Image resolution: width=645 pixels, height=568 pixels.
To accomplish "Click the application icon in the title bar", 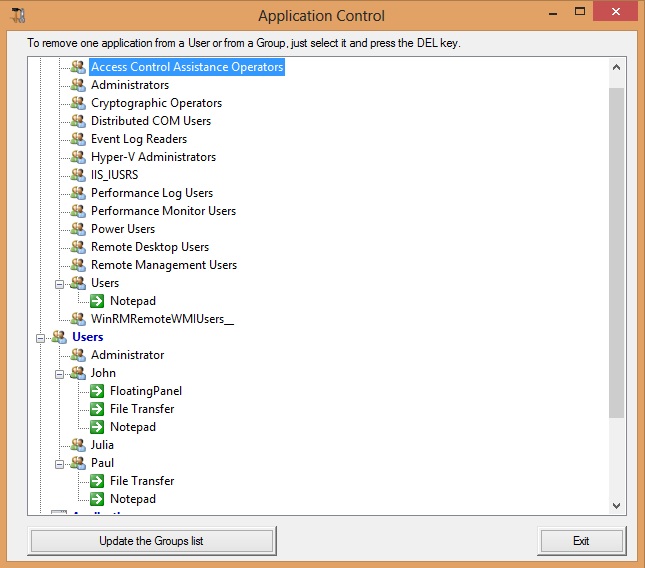I will point(18,16).
